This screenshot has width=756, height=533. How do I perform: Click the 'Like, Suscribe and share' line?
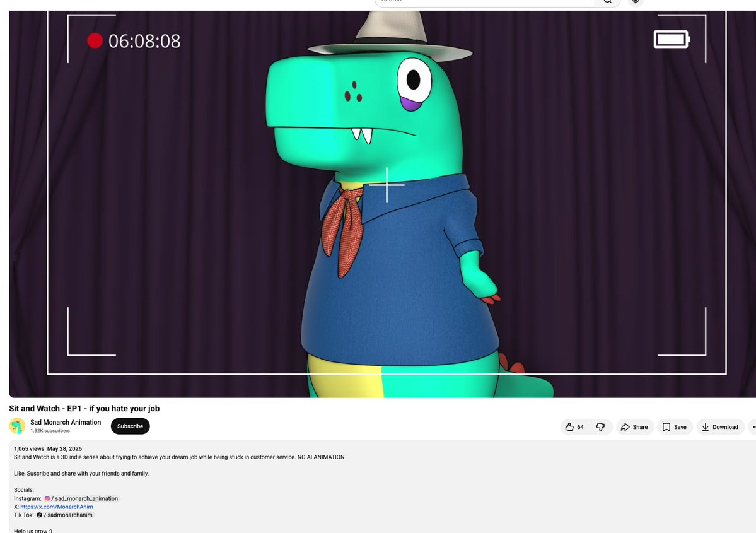pos(81,473)
